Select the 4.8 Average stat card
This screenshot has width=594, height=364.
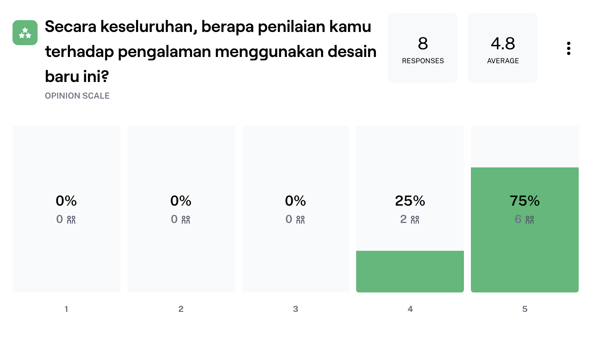pos(503,48)
